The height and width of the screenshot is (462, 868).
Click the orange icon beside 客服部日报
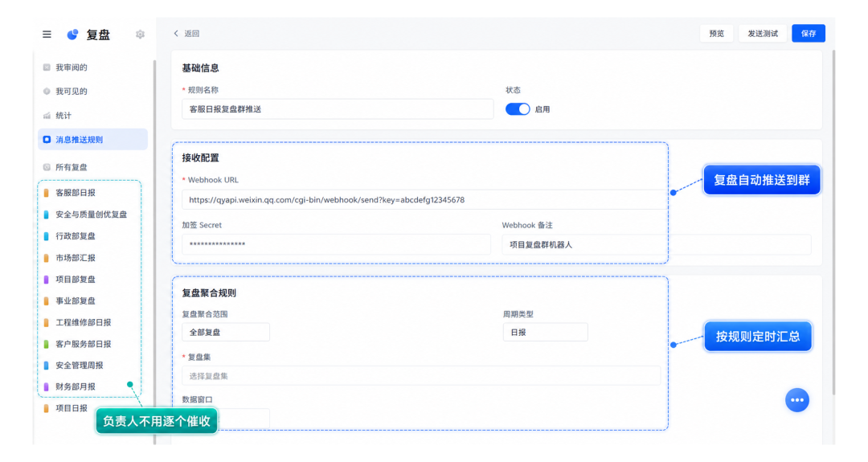pyautogui.click(x=46, y=193)
